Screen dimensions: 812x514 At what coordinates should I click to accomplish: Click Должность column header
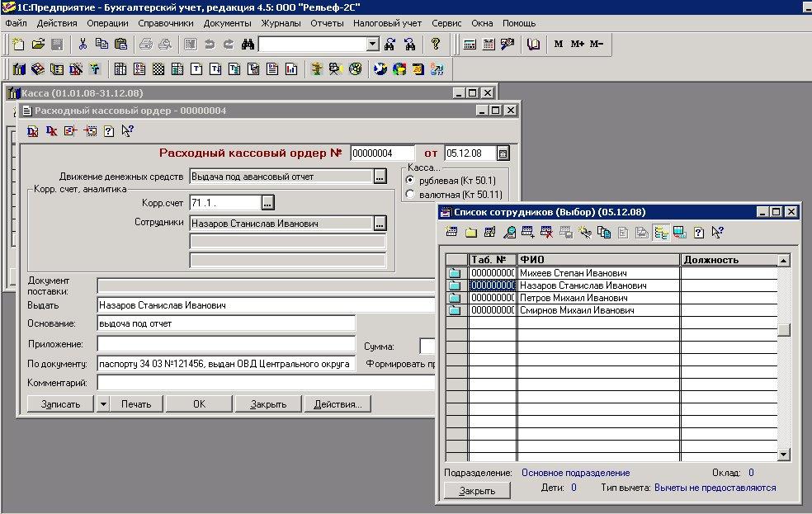(x=729, y=260)
